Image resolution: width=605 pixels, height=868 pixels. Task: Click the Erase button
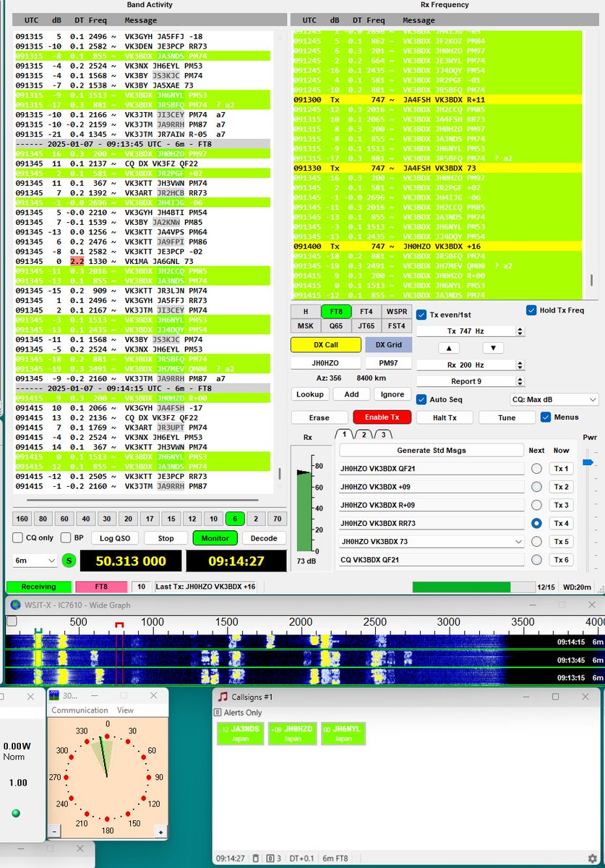click(319, 417)
